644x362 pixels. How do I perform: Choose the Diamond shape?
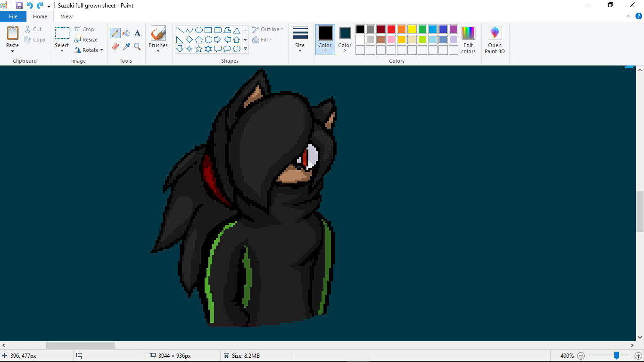click(189, 40)
